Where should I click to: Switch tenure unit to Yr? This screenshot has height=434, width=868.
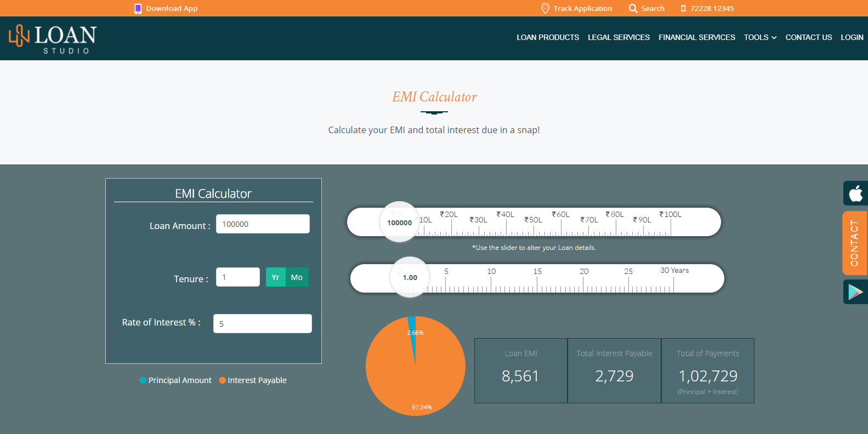[x=275, y=277]
